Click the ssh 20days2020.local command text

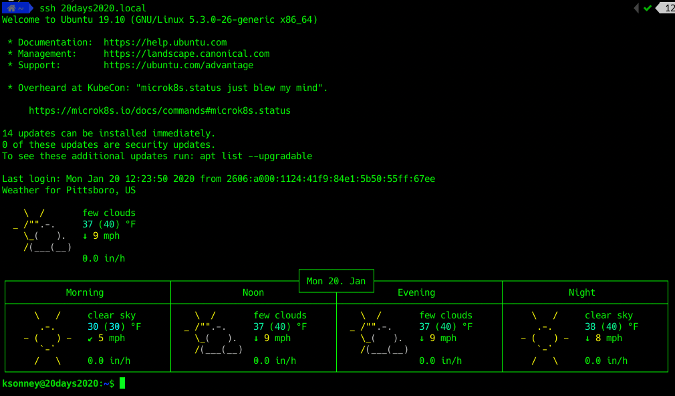coord(93,8)
